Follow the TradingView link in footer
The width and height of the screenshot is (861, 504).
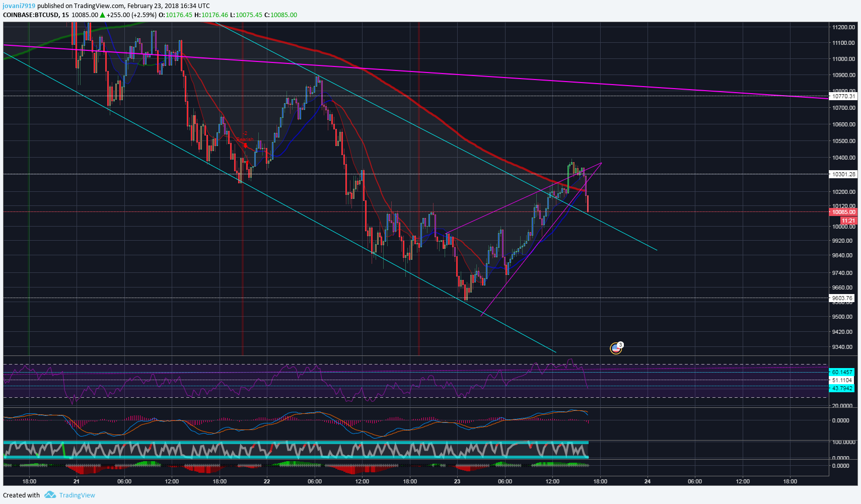click(77, 495)
